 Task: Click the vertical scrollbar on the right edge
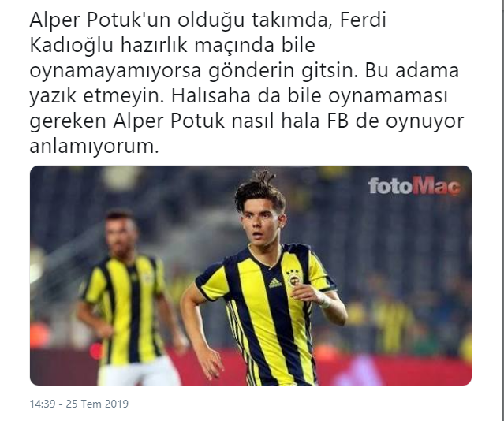click(x=502, y=210)
